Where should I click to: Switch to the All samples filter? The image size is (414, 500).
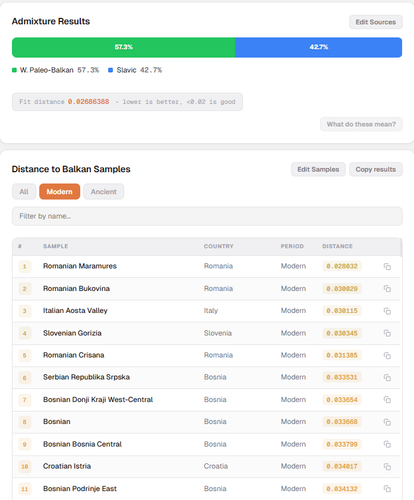point(24,192)
